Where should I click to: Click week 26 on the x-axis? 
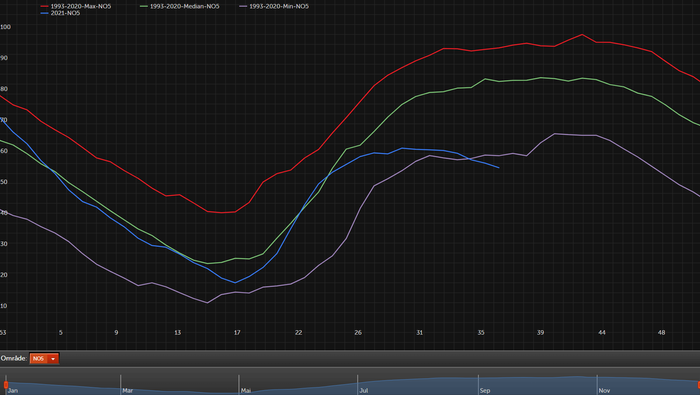tap(358, 333)
